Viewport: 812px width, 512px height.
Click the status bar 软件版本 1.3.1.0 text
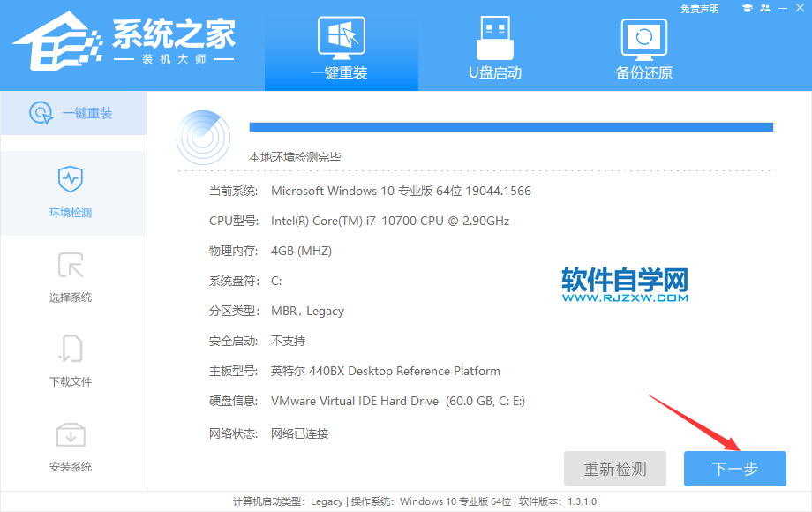coord(558,501)
